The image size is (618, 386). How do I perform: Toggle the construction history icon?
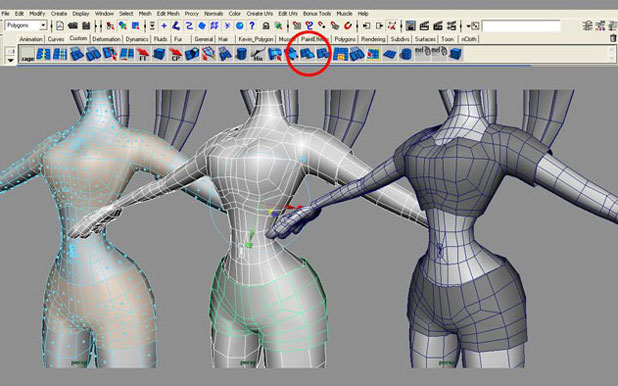[x=392, y=26]
